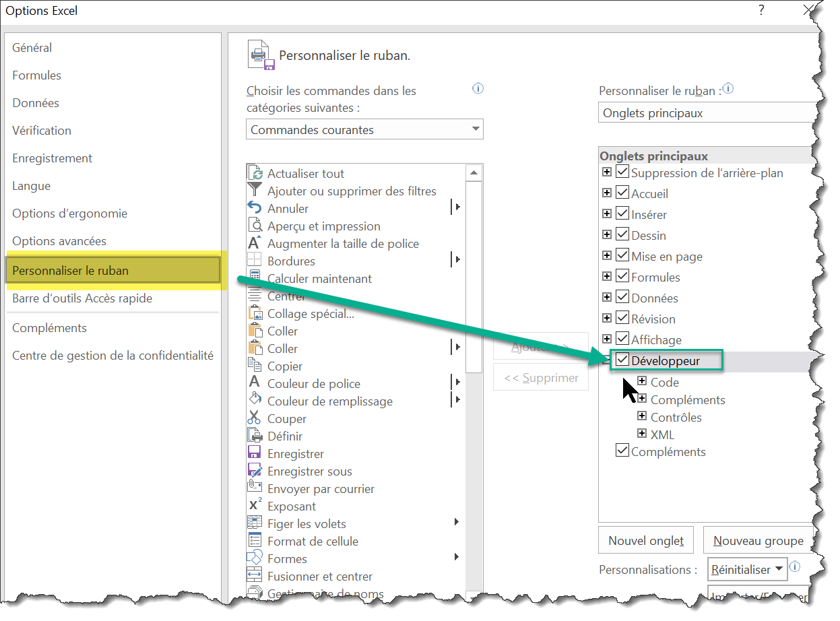Open the Langue options category
The image size is (840, 621).
click(32, 186)
